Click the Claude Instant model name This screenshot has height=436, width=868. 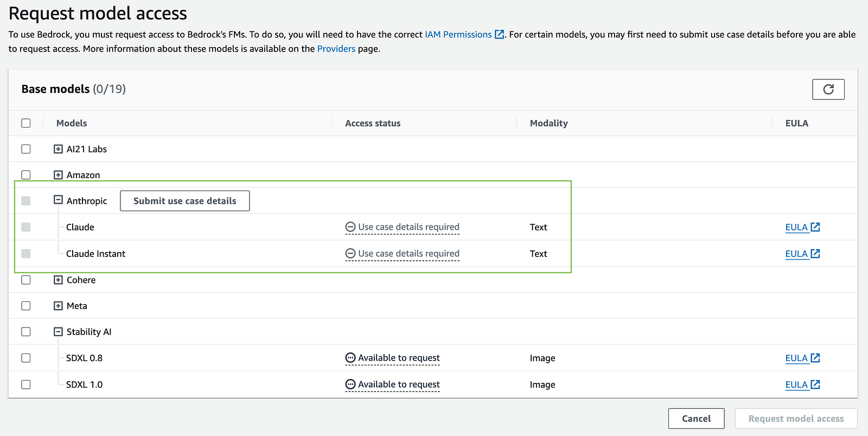[x=95, y=254]
